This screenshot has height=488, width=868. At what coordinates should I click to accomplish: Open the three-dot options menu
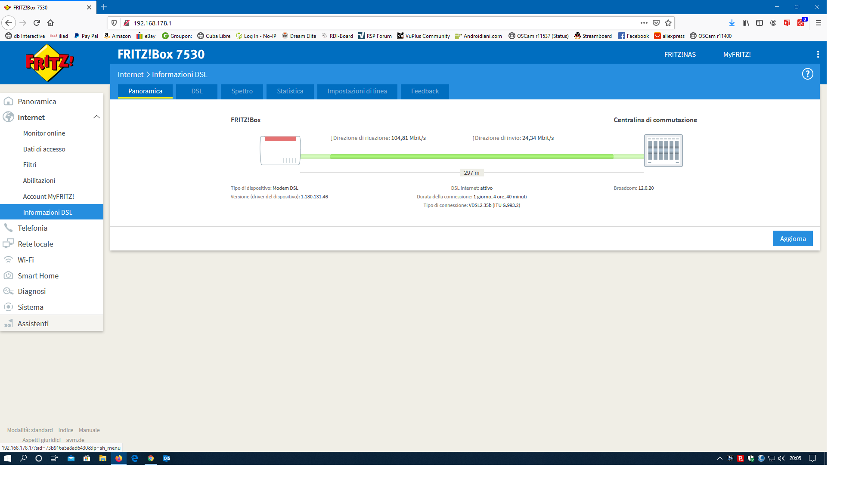(818, 54)
